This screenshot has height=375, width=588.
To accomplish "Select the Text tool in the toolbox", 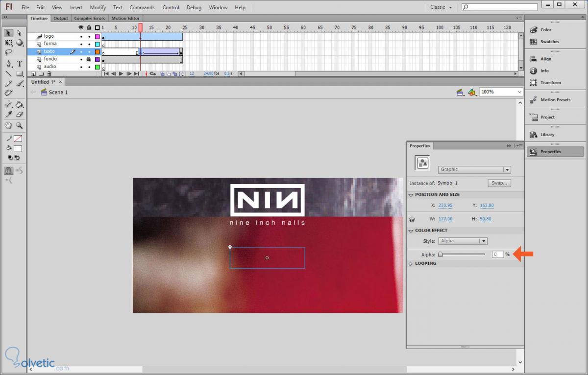I will pyautogui.click(x=20, y=64).
